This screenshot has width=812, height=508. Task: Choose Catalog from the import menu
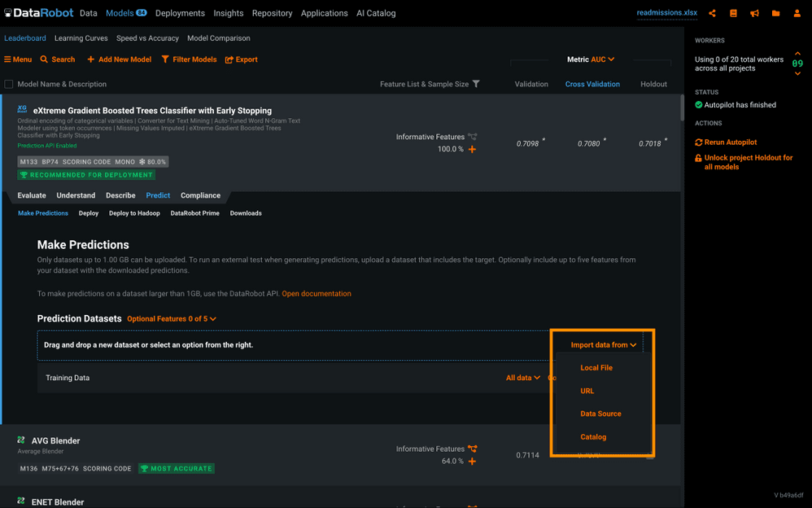click(593, 437)
